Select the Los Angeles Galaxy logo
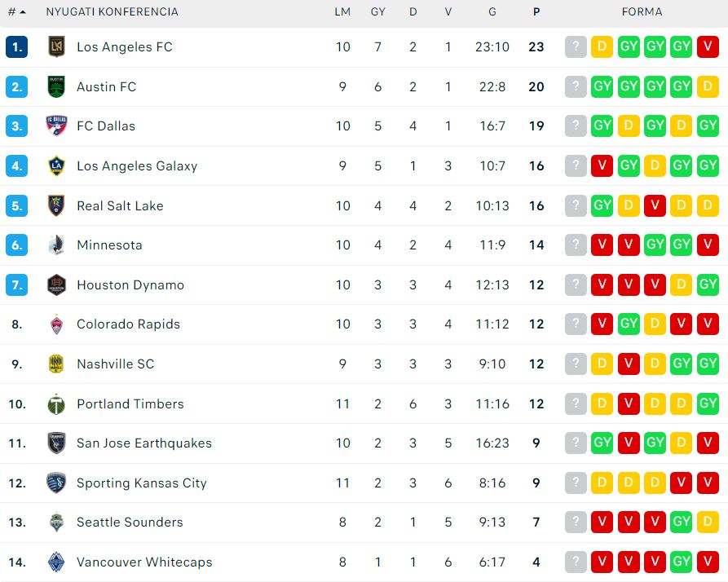728x582 pixels. pyautogui.click(x=56, y=165)
